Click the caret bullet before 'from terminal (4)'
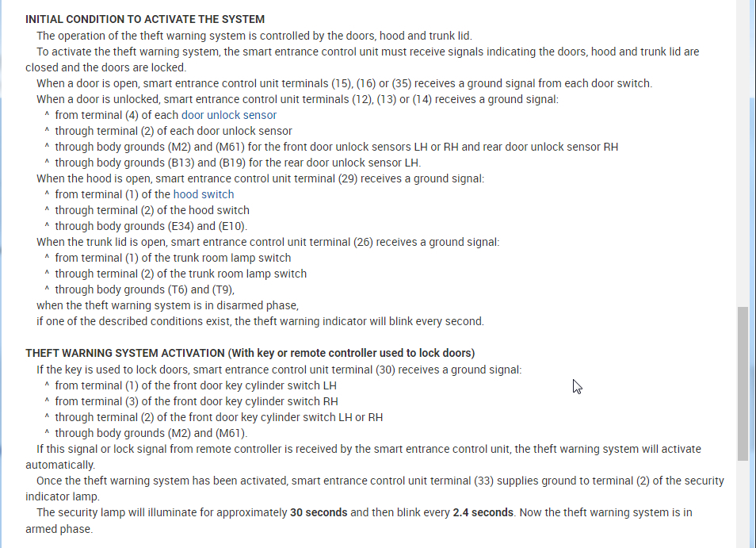 (x=48, y=116)
